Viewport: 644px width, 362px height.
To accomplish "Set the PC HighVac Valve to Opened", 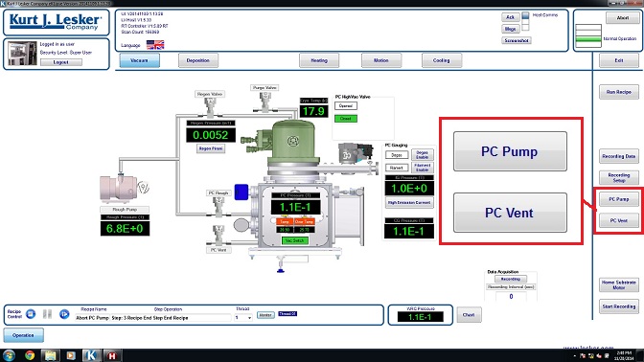I will (346, 106).
